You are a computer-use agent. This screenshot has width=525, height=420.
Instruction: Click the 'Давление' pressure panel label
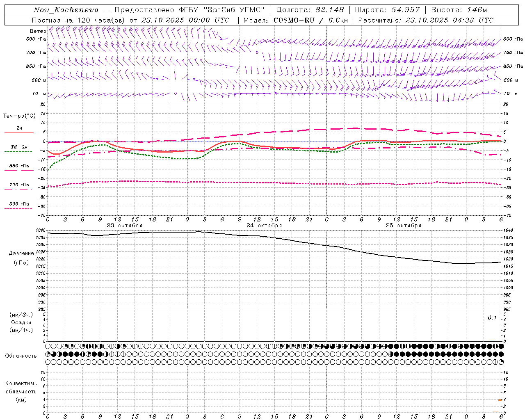click(x=21, y=253)
